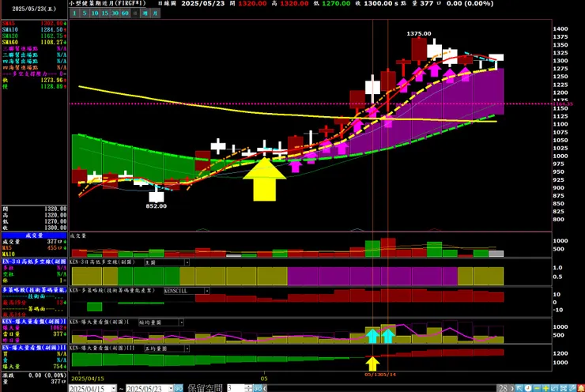Click the 852.00 low price label
This screenshot has width=585, height=392.
pyautogui.click(x=157, y=206)
